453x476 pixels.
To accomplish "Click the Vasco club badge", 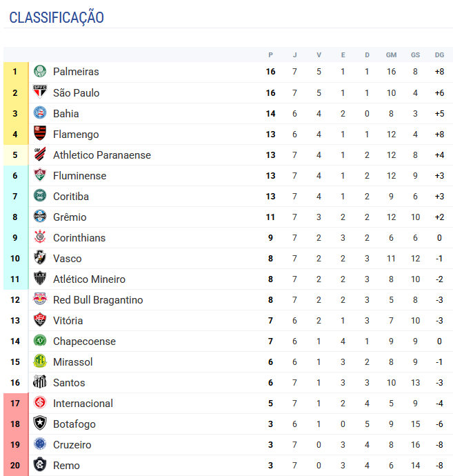I will pos(40,258).
